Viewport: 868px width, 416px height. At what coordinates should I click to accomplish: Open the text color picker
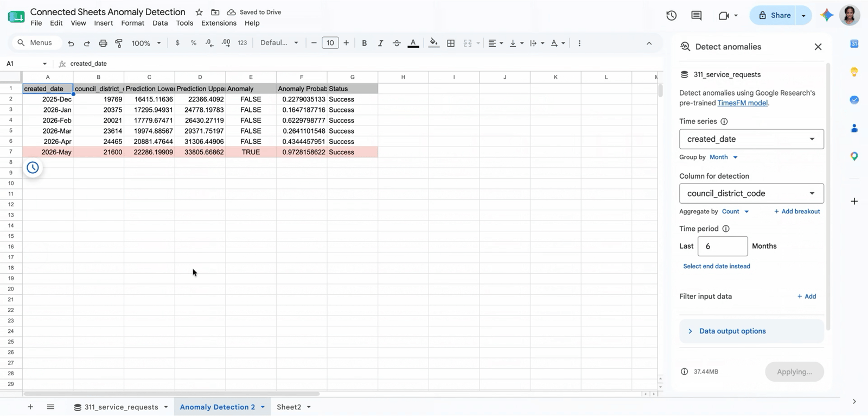(x=413, y=43)
